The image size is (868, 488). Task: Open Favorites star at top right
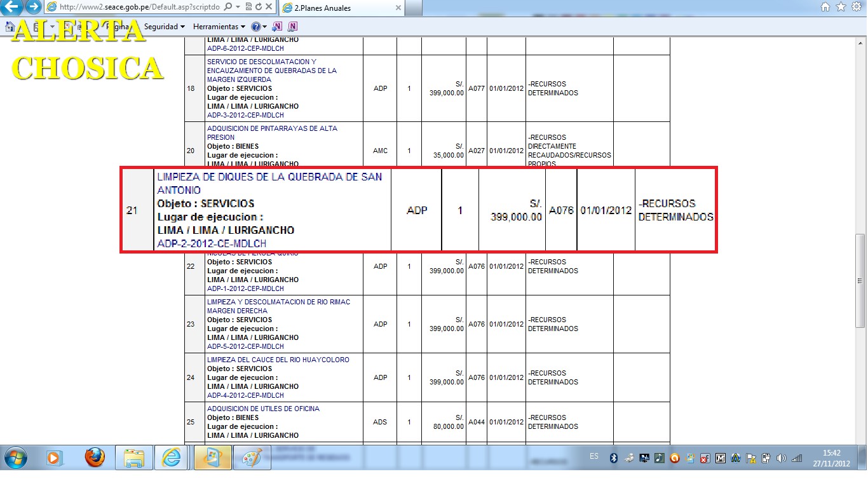tap(841, 7)
